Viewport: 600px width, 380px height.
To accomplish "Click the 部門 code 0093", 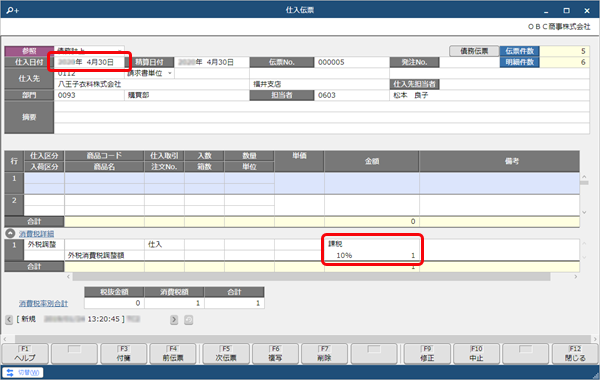I will [67, 95].
